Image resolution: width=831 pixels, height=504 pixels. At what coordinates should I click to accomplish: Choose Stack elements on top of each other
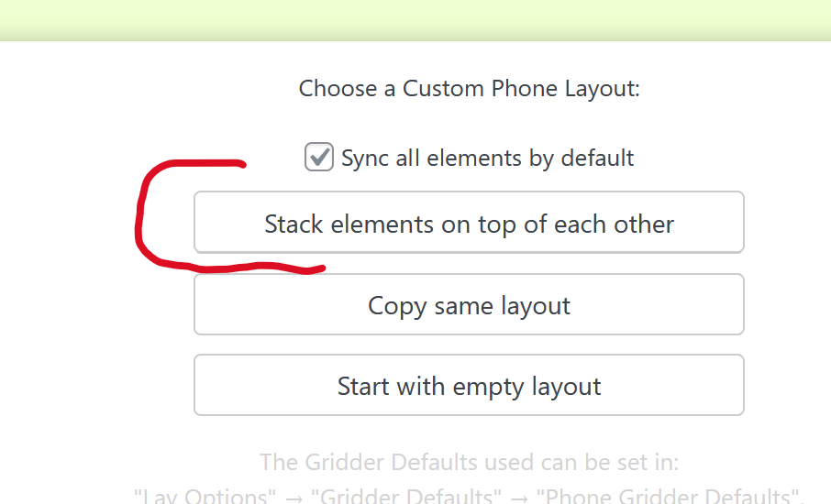point(469,223)
